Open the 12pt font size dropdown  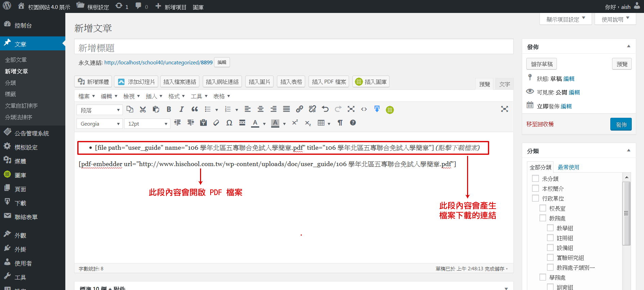[147, 124]
